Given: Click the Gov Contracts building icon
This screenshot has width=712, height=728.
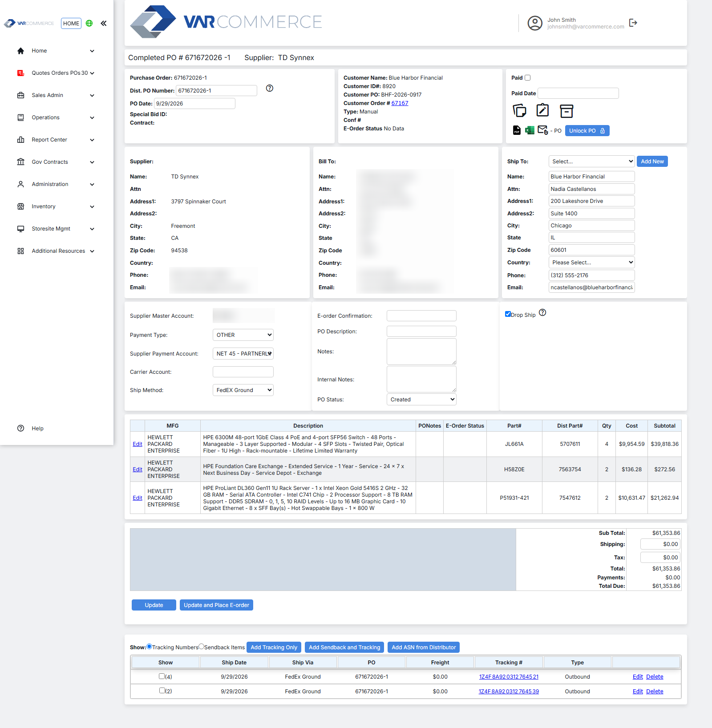Looking at the screenshot, I should point(20,162).
